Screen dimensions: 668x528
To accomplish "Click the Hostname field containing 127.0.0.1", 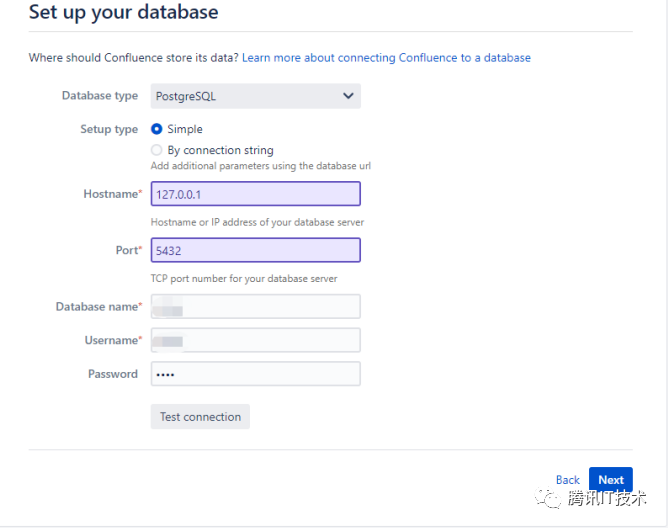I will point(255,194).
